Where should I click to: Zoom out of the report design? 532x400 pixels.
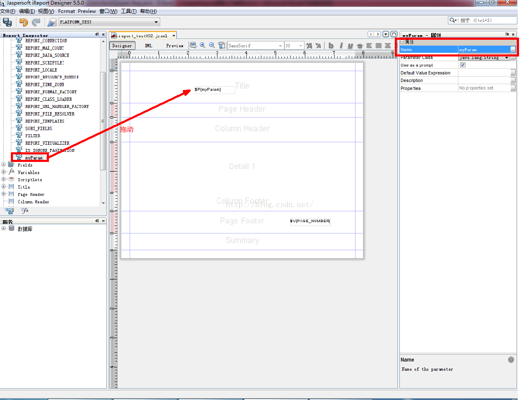pos(212,45)
